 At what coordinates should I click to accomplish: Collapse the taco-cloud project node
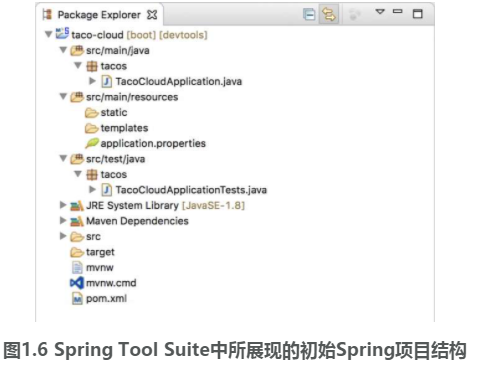(x=49, y=34)
